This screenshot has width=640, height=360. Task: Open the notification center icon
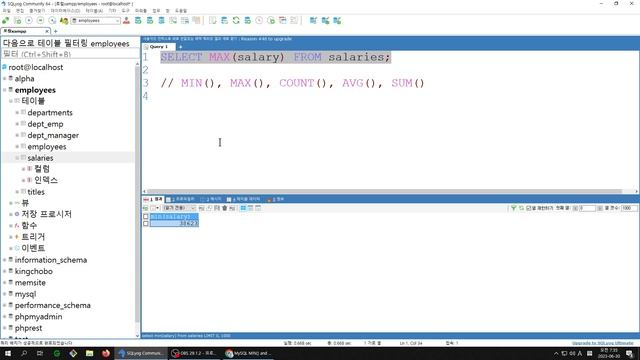pyautogui.click(x=630, y=353)
